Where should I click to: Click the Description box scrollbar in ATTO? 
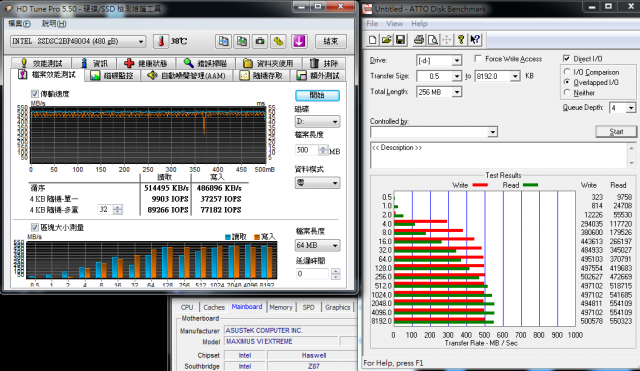pos(631,155)
